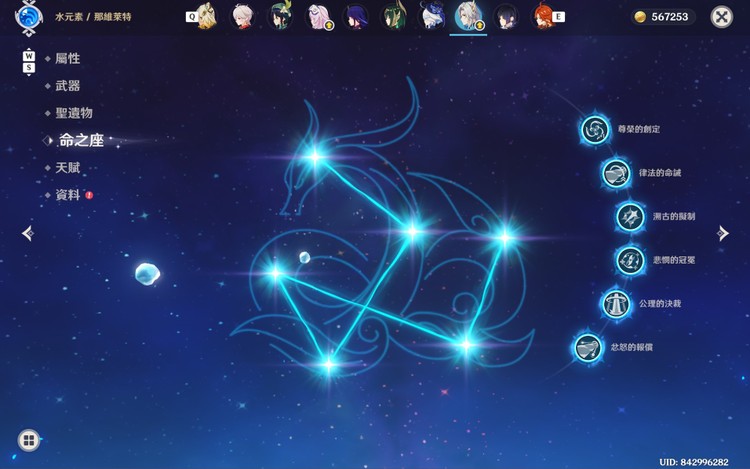Click the E next-character key hint
This screenshot has height=469, width=750.
pyautogui.click(x=558, y=17)
